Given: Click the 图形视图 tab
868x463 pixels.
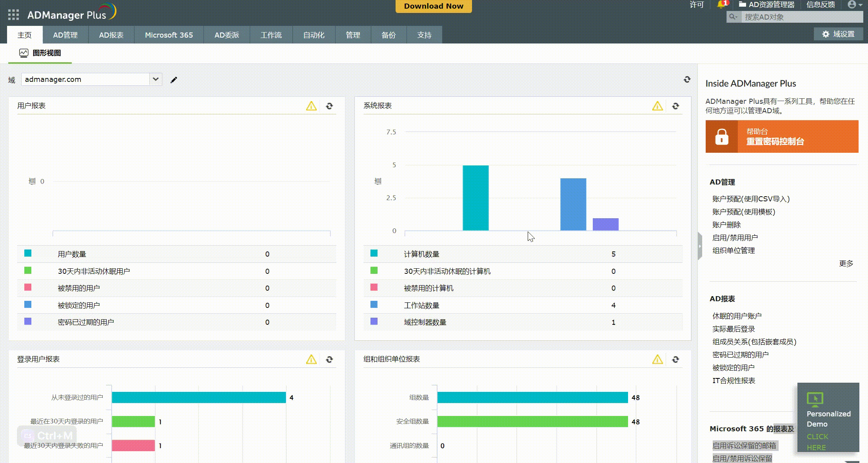Looking at the screenshot, I should tap(40, 53).
